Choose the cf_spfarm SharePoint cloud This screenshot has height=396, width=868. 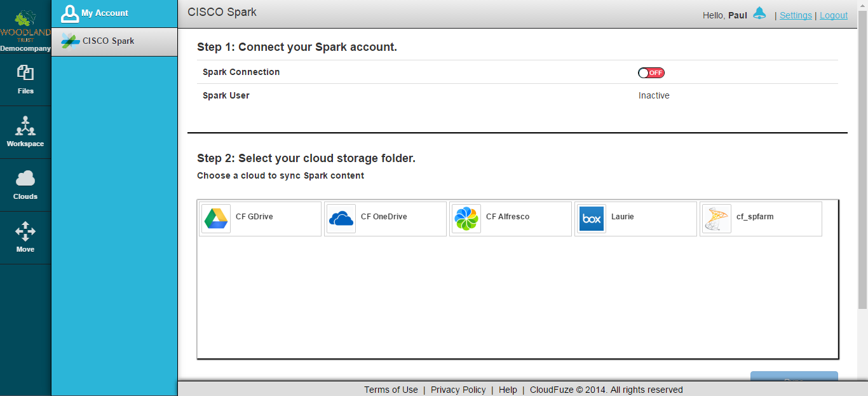click(761, 219)
